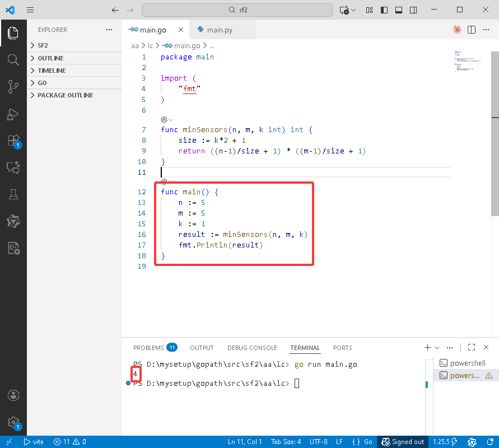Open remote window icon in status bar
Viewport: 499px width, 448px height.
[9, 442]
